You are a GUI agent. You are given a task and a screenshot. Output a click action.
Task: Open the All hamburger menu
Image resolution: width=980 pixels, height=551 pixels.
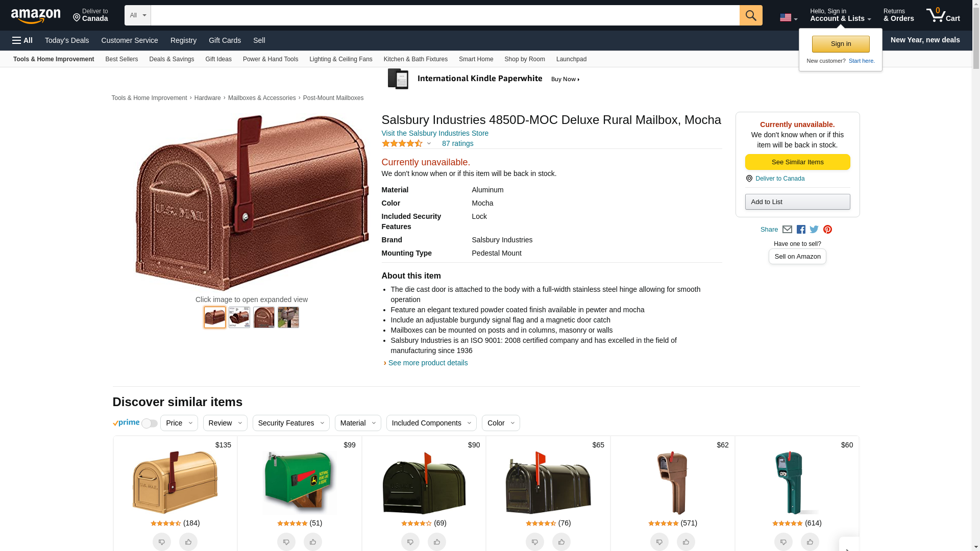pos(22,40)
